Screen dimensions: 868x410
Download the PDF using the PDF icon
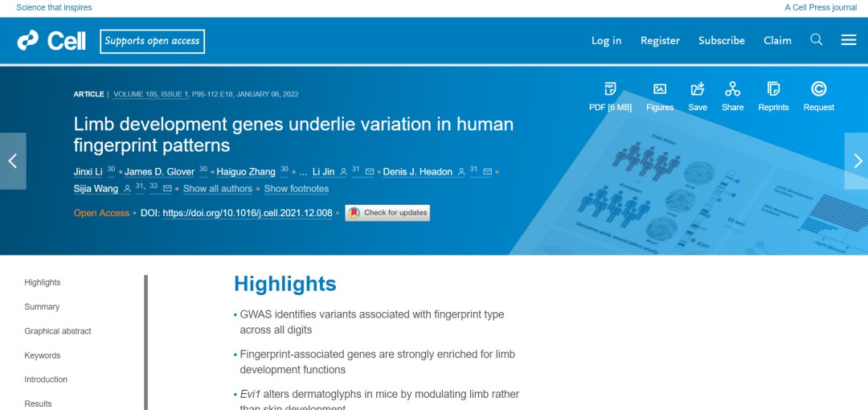[610, 89]
